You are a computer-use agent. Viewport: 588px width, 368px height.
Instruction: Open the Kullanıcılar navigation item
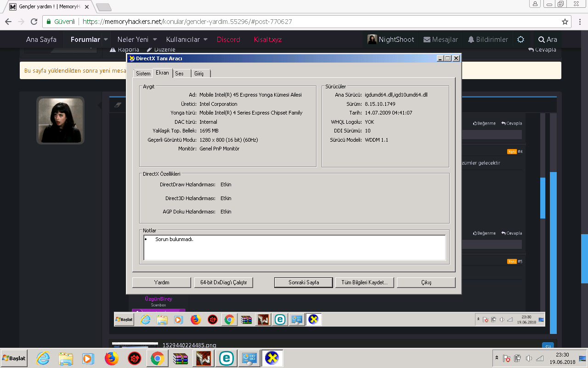183,40
